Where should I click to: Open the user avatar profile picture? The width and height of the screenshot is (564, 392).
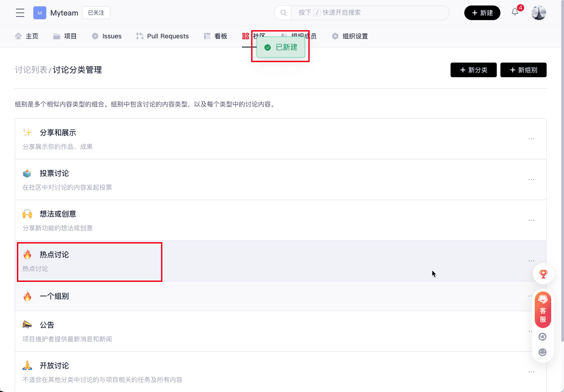(x=538, y=13)
